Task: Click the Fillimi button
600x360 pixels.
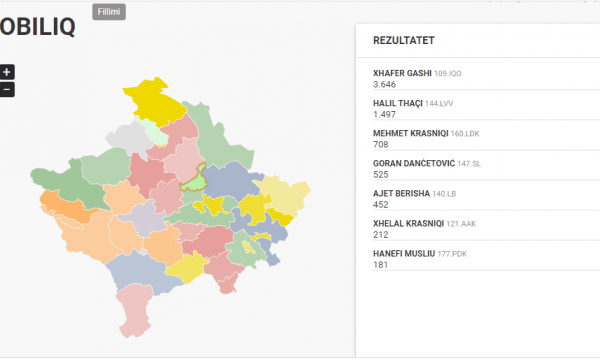Action: coord(109,12)
